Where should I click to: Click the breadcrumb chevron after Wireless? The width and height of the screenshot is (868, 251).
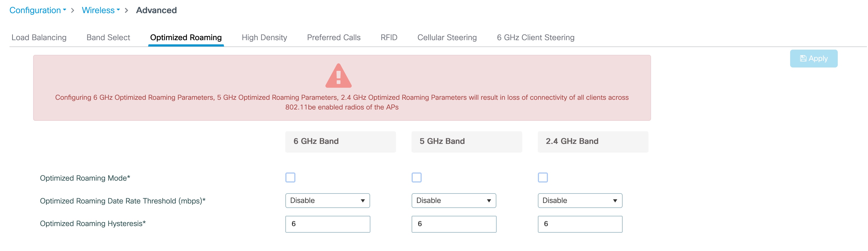126,11
